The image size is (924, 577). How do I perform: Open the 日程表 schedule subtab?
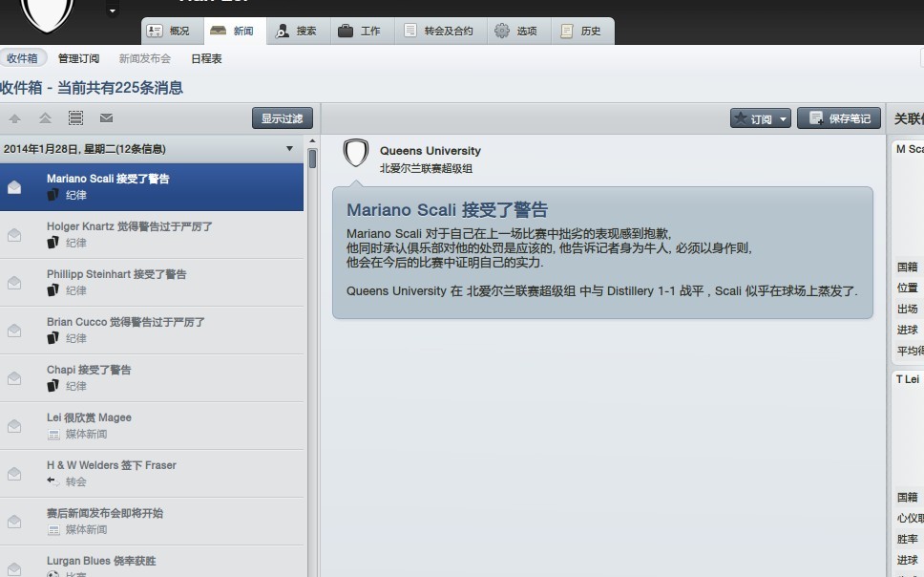click(206, 58)
